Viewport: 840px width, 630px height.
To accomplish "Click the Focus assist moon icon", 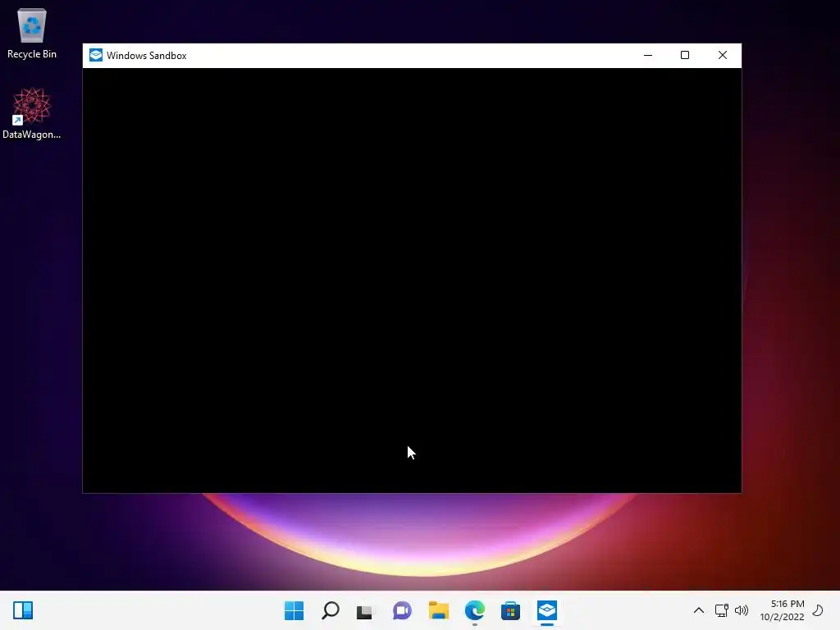I will click(x=818, y=610).
